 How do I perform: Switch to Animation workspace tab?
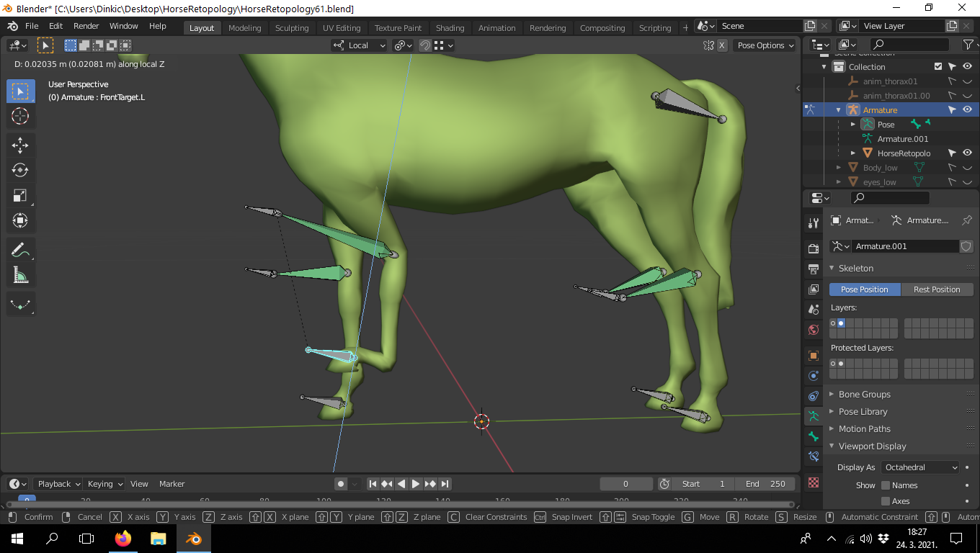click(x=497, y=28)
